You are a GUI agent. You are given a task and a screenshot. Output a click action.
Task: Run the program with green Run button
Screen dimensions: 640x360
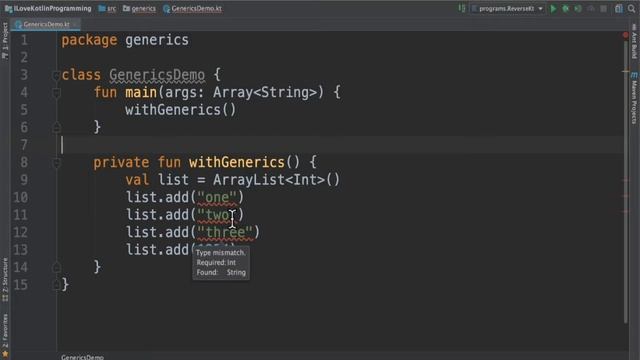click(553, 9)
